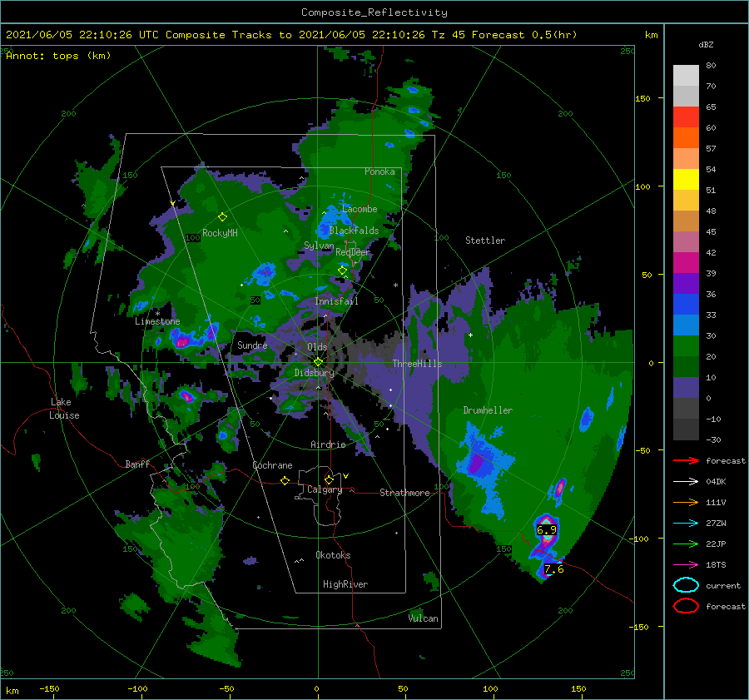This screenshot has width=749, height=700.
Task: Select the orange 111V arrow legend entry
Action: point(686,502)
